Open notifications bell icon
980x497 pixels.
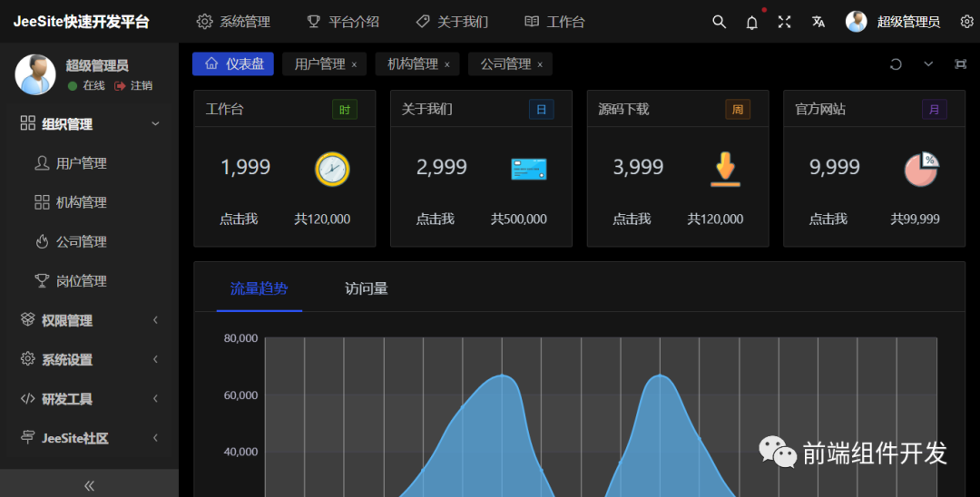[752, 23]
